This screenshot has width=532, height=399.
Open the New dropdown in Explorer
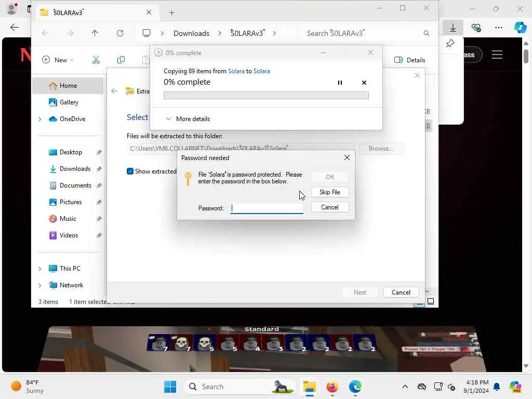click(58, 60)
